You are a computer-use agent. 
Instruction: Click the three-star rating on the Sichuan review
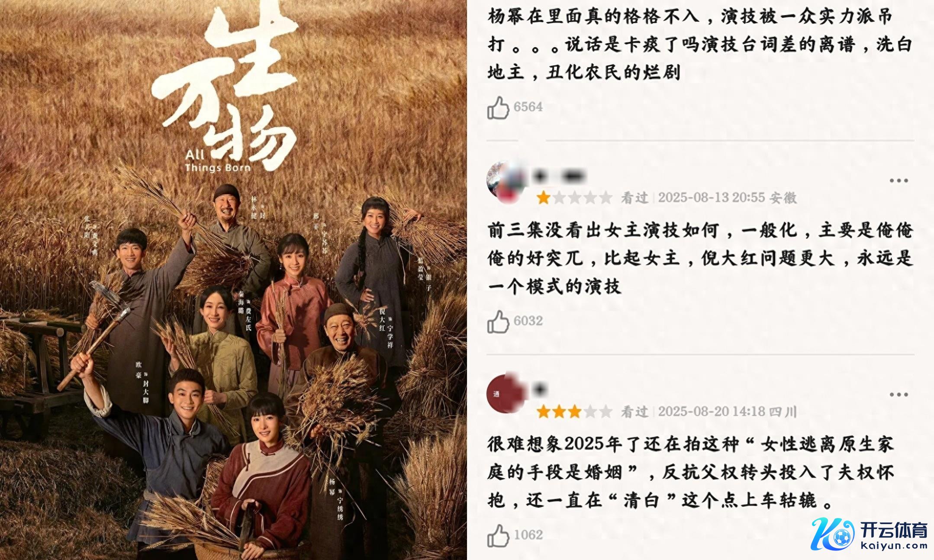point(574,412)
